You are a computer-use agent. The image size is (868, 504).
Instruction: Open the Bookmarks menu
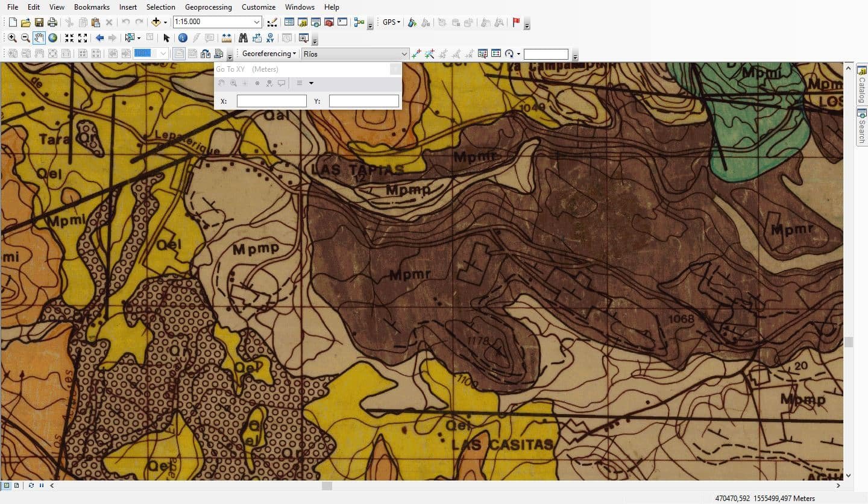point(92,7)
